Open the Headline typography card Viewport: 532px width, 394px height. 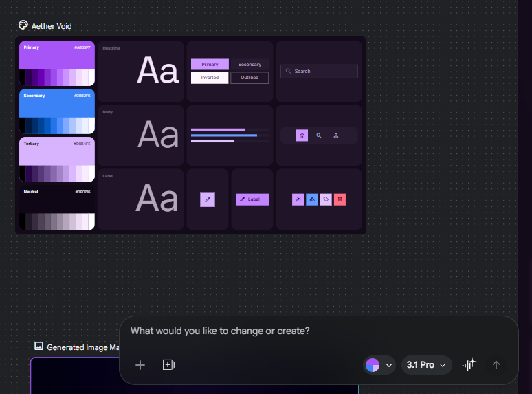click(141, 72)
